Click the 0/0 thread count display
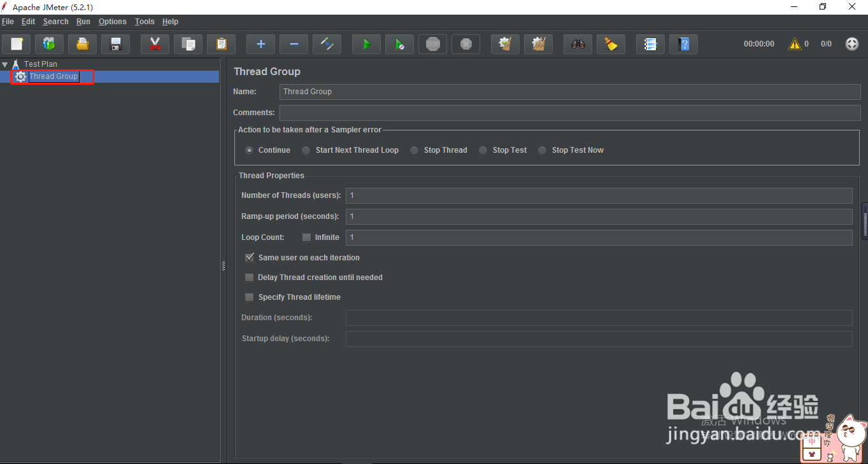 (x=826, y=44)
